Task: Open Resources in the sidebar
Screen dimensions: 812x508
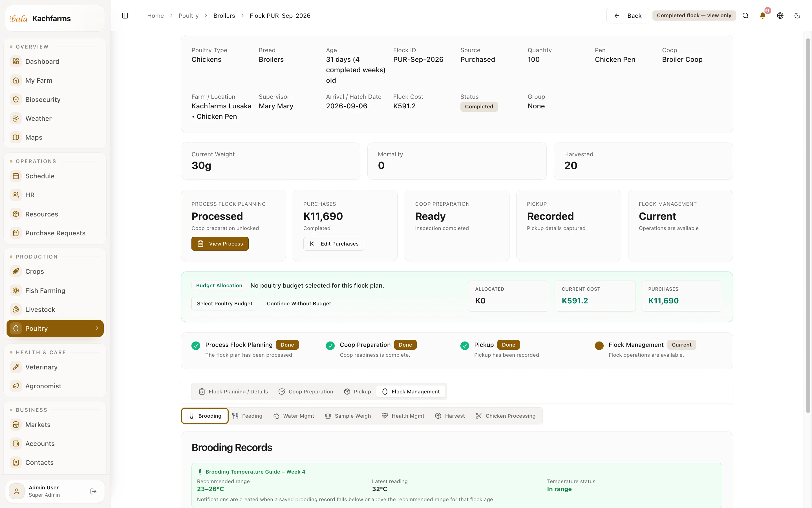Action: [x=55, y=214]
